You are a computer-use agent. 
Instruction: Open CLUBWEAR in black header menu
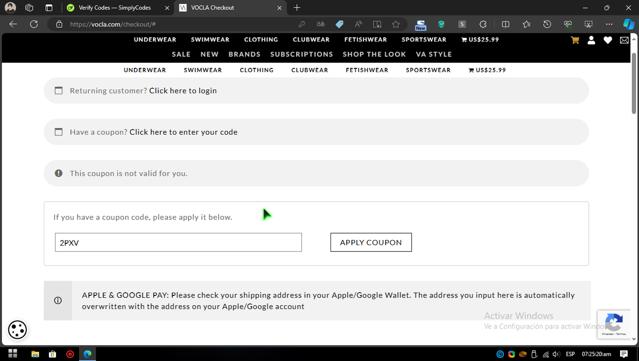tap(311, 40)
